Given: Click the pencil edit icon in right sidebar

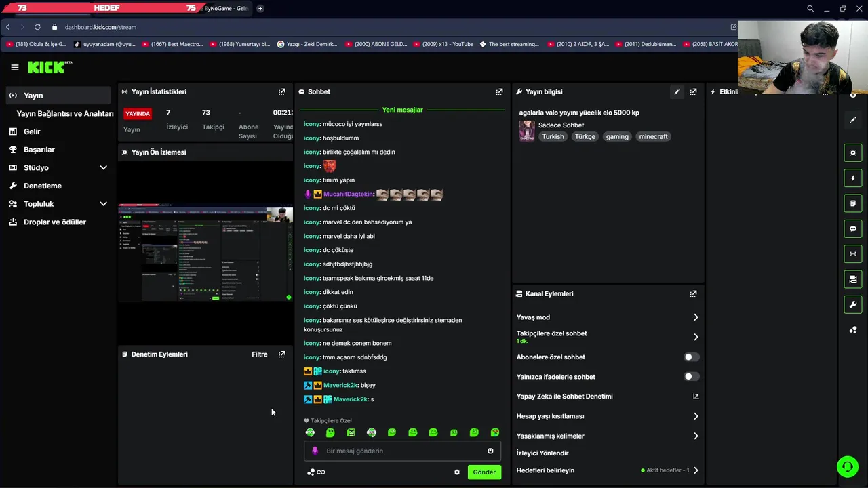Looking at the screenshot, I should pyautogui.click(x=853, y=120).
